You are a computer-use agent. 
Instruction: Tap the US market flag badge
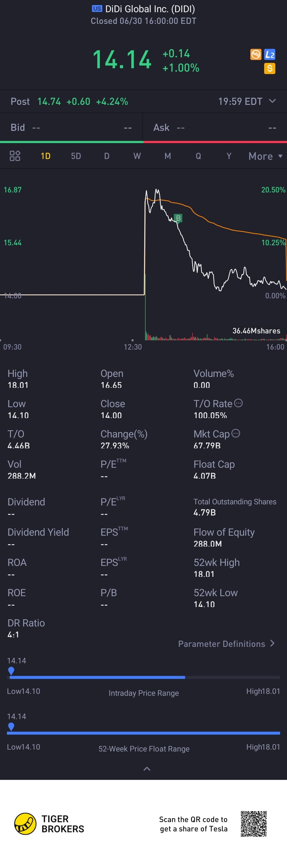[x=97, y=9]
